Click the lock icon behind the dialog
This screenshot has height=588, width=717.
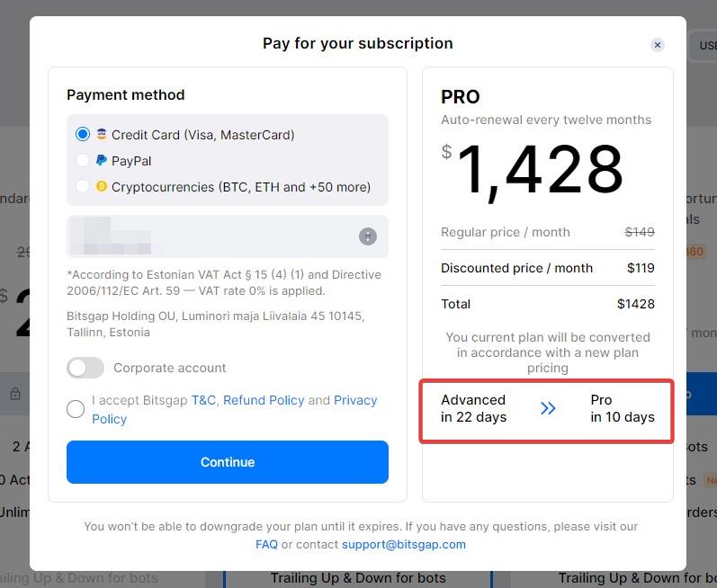tap(15, 394)
